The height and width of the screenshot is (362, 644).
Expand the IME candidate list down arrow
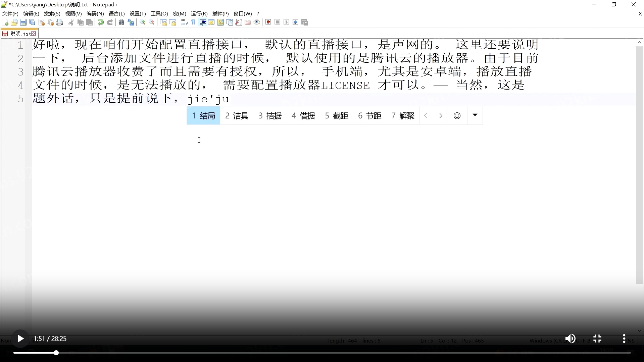[475, 115]
